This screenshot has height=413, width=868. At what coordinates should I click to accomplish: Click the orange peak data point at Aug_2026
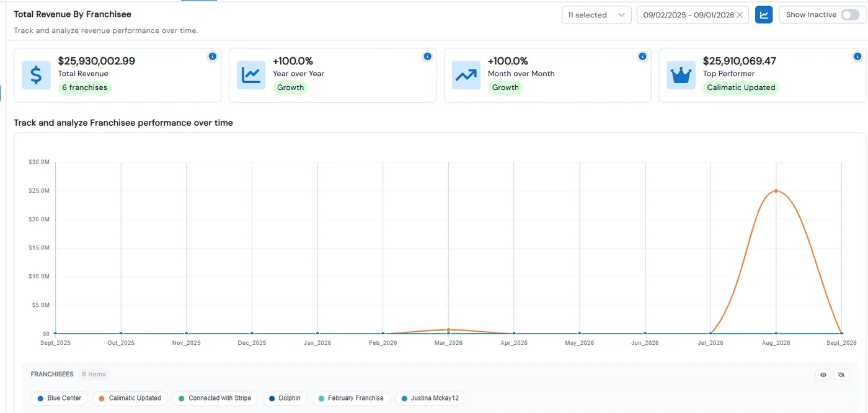(776, 191)
